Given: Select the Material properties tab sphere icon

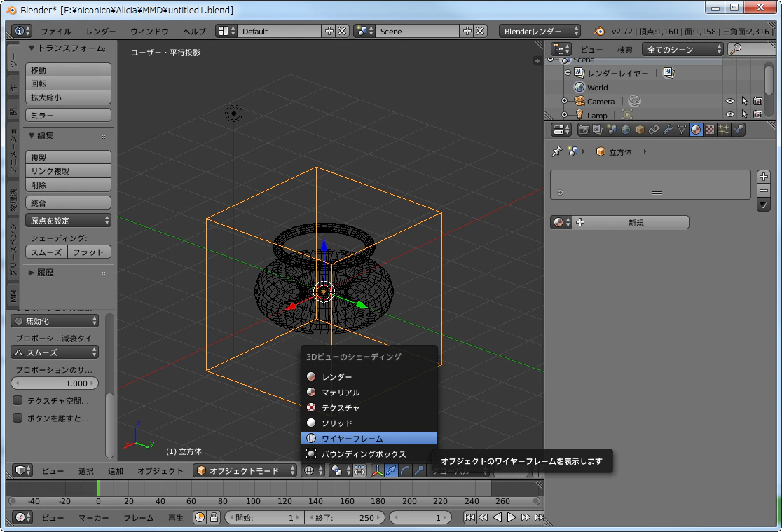Looking at the screenshot, I should pyautogui.click(x=696, y=130).
